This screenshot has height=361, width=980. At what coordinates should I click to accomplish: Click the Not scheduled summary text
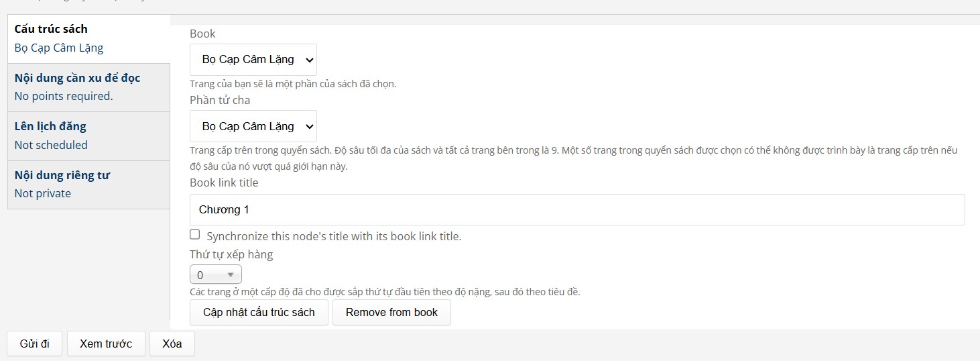[x=51, y=145]
